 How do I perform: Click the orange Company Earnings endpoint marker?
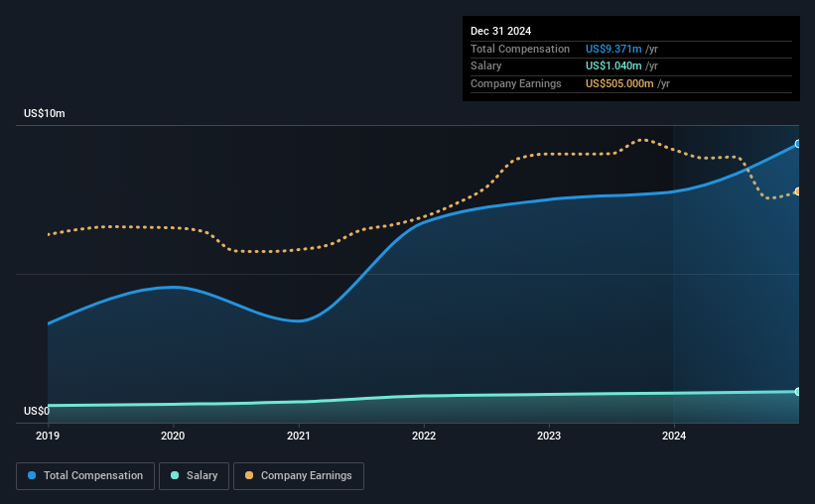point(797,191)
